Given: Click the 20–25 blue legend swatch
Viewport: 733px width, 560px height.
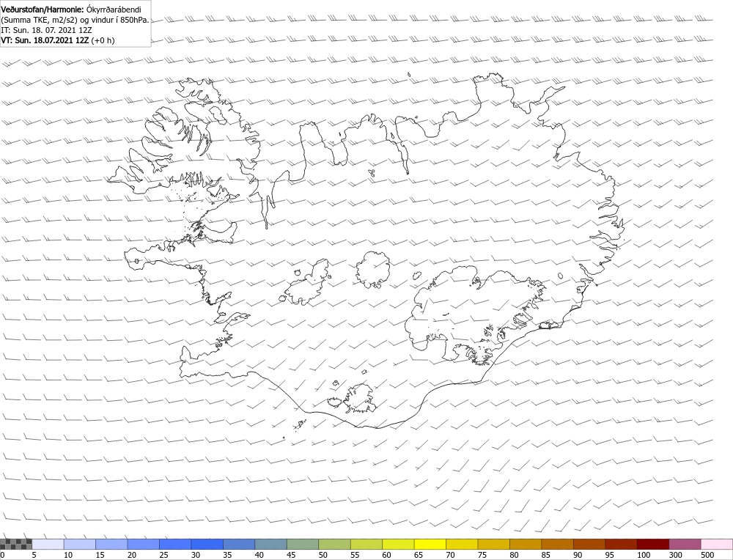Looking at the screenshot, I should click(x=143, y=544).
